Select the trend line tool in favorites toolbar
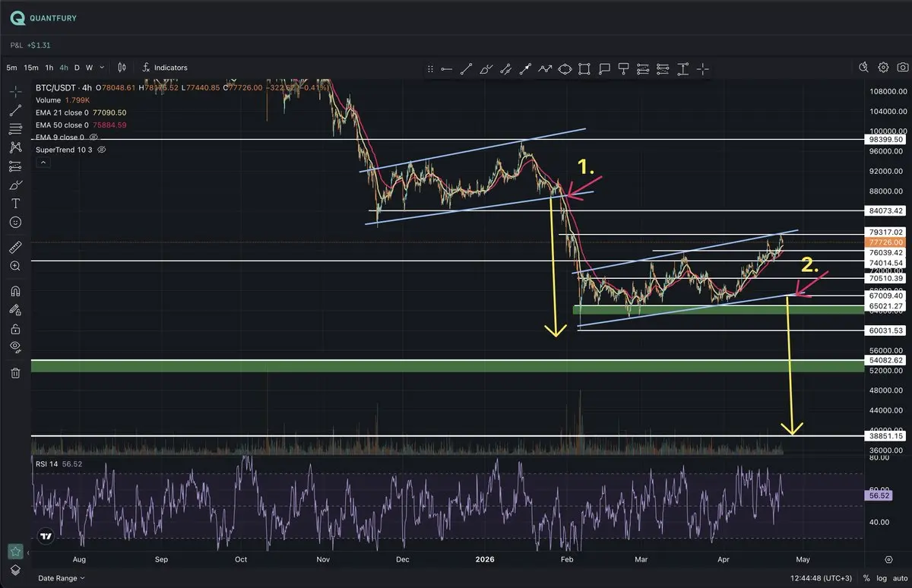The width and height of the screenshot is (912, 588). pyautogui.click(x=467, y=69)
